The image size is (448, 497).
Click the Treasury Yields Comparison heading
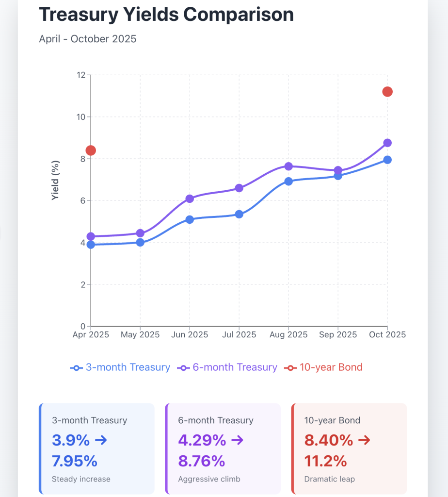tap(166, 15)
